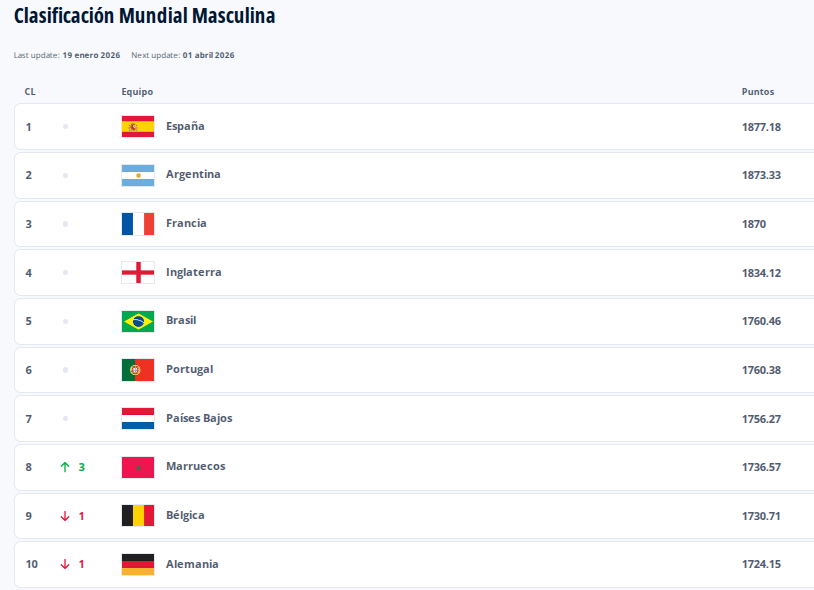Open the Brazil flag icon
This screenshot has width=814, height=590.
(137, 321)
